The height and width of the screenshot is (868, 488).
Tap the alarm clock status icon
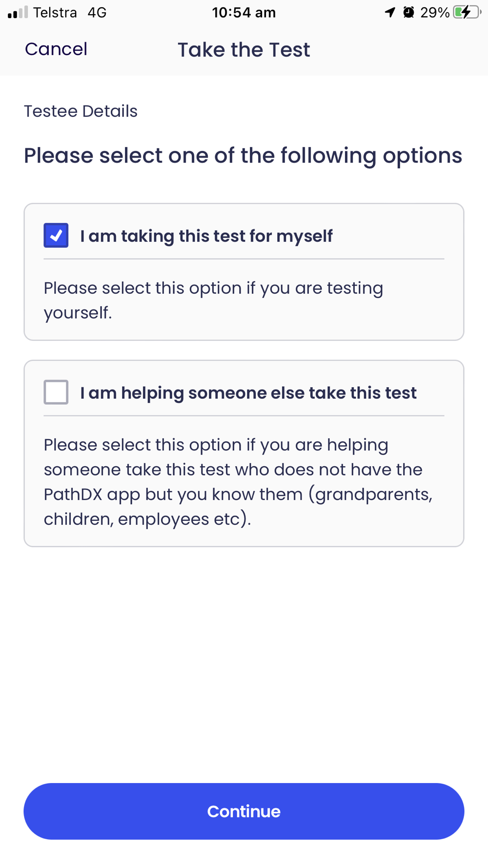pyautogui.click(x=409, y=12)
